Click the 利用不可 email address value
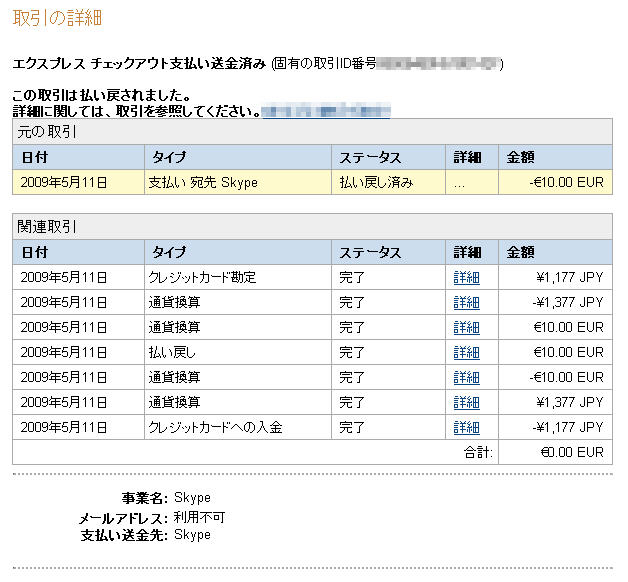The height and width of the screenshot is (582, 628). tap(199, 518)
